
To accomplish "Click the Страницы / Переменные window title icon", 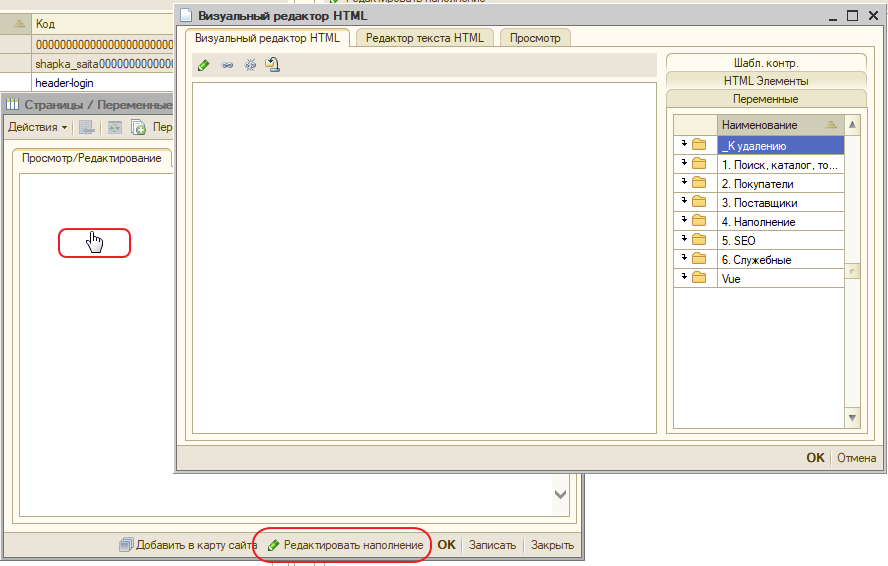I will pyautogui.click(x=12, y=104).
